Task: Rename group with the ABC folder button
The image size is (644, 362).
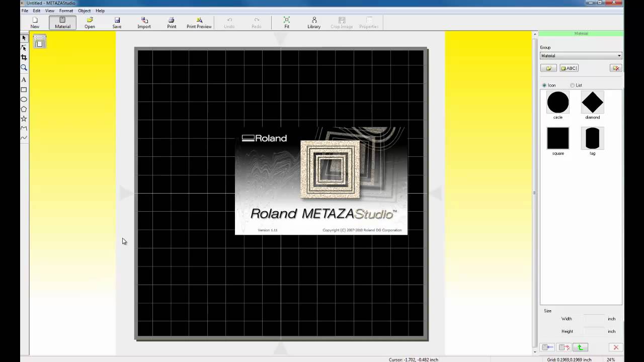Action: (x=569, y=68)
